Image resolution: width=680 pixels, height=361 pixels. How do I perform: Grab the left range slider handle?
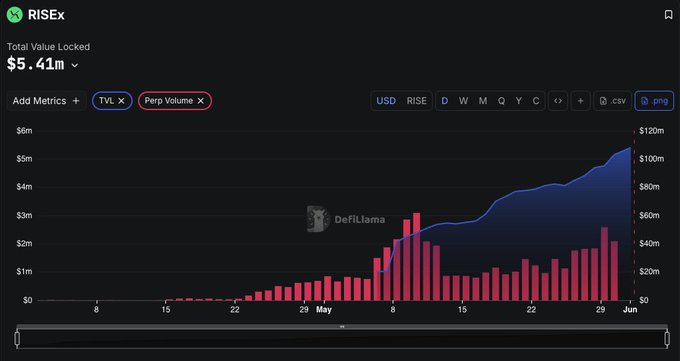[17, 339]
